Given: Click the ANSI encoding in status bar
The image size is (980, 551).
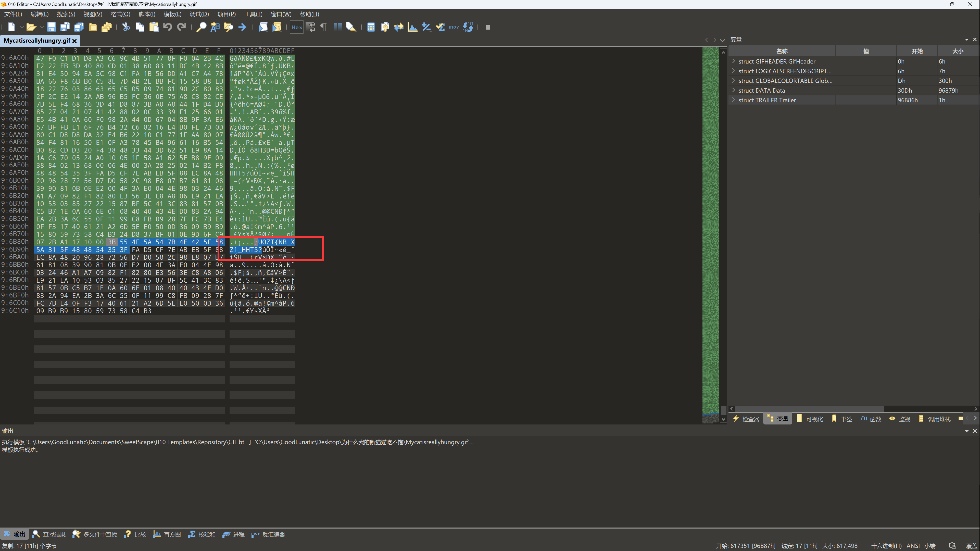Looking at the screenshot, I should [x=913, y=546].
